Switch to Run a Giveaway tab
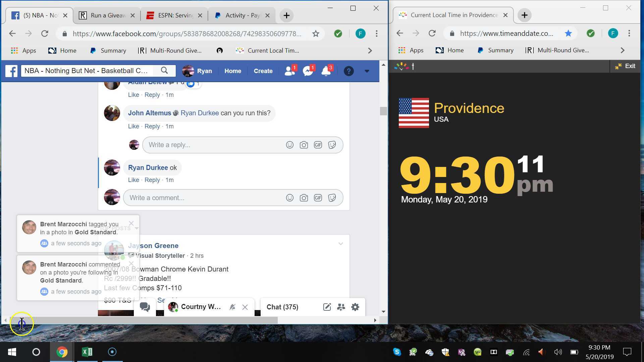644x362 pixels. pos(107,15)
